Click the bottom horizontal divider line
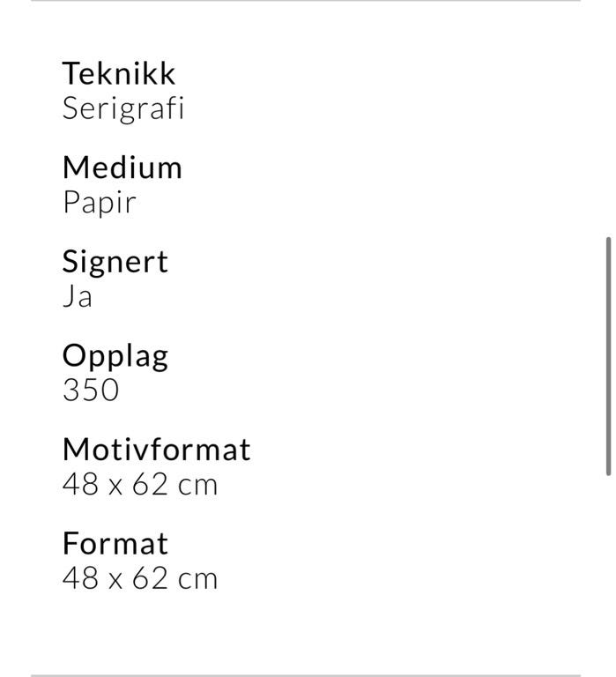 [305, 675]
